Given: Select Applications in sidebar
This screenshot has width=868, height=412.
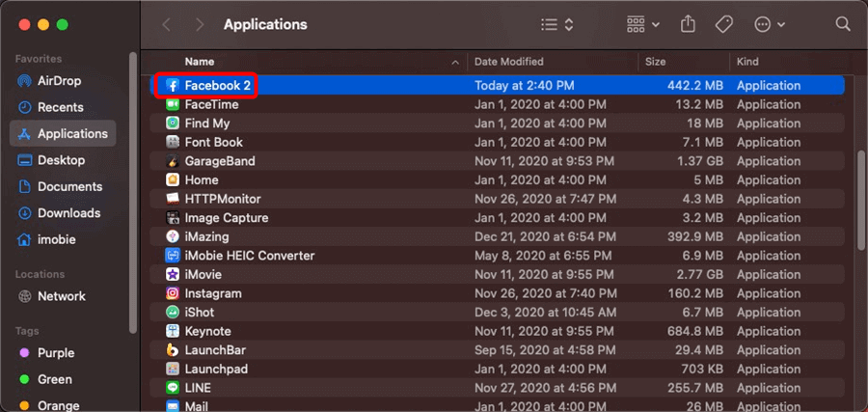Looking at the screenshot, I should coord(63,133).
